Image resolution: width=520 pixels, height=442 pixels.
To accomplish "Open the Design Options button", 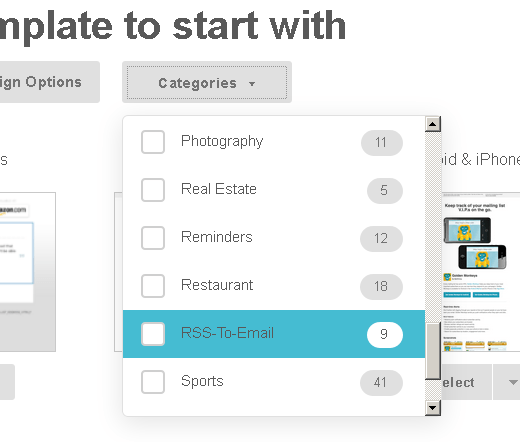I will (50, 82).
